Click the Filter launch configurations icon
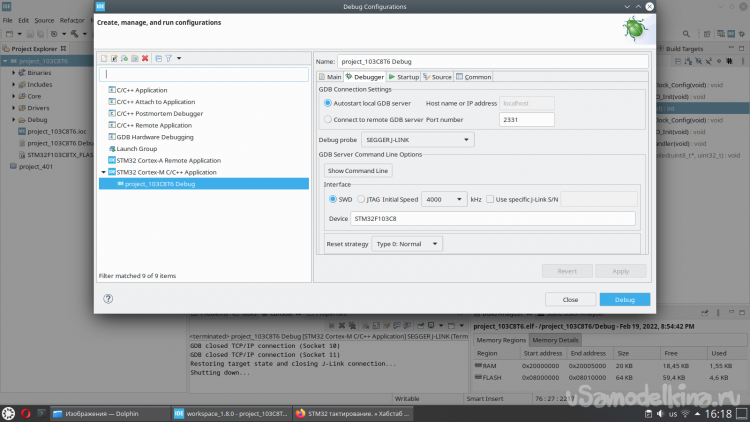Screen dimensions: 750x422 tap(168, 59)
